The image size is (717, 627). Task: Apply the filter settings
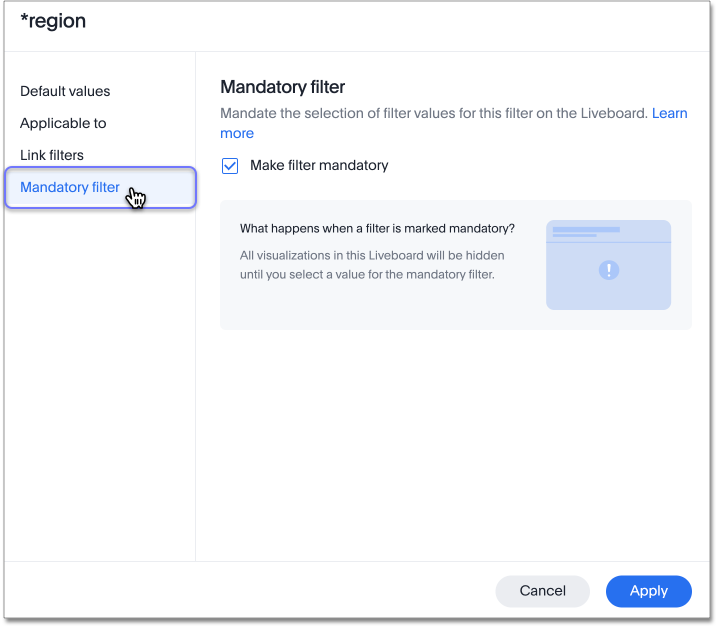(648, 591)
